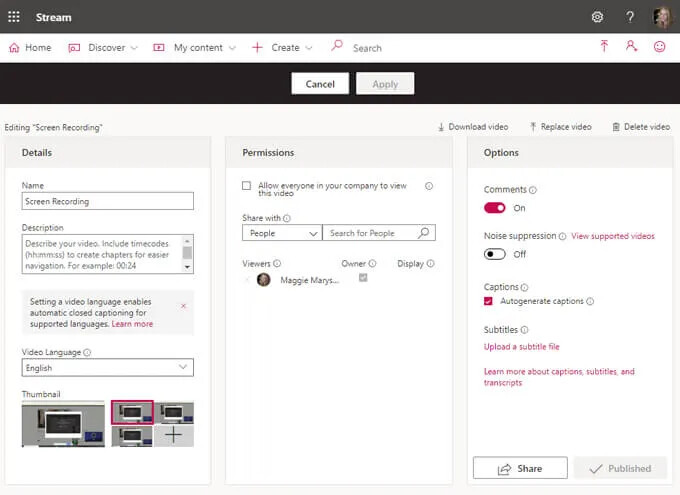This screenshot has width=680, height=495.
Task: Open the settings gear icon
Action: [x=597, y=17]
